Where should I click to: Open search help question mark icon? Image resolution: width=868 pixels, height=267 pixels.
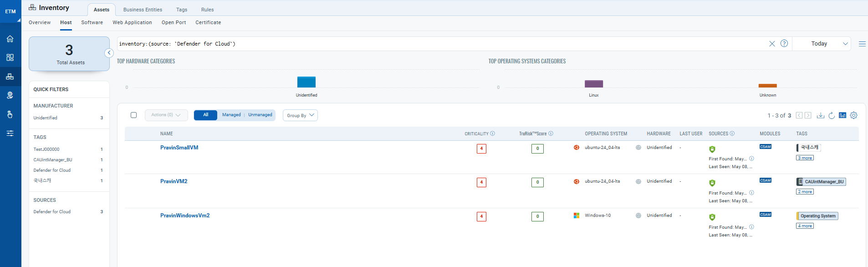pyautogui.click(x=784, y=43)
